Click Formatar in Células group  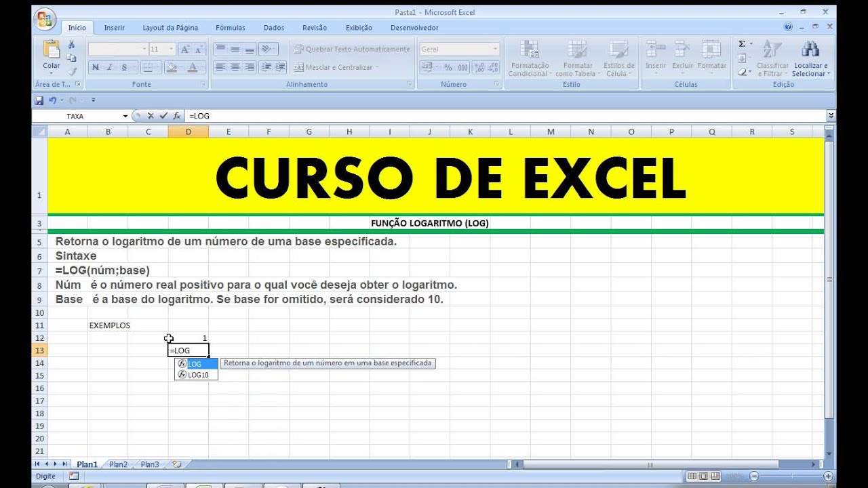pyautogui.click(x=711, y=57)
